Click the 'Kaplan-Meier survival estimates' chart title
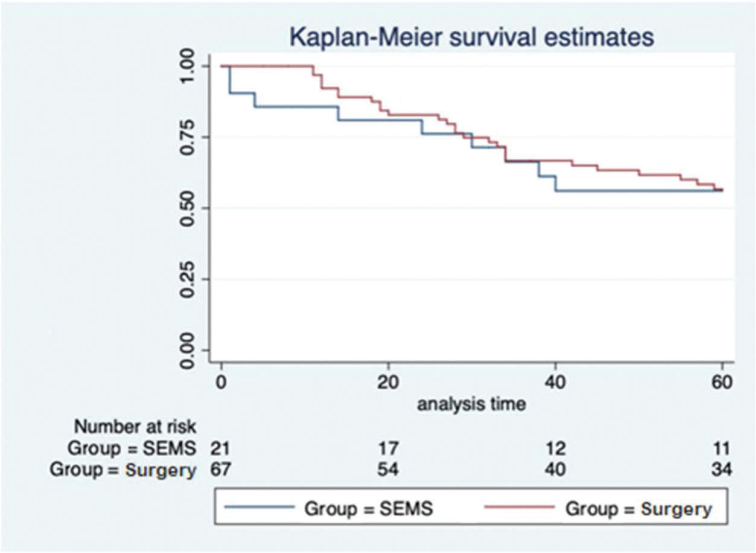This screenshot has height=553, width=756. [x=471, y=37]
